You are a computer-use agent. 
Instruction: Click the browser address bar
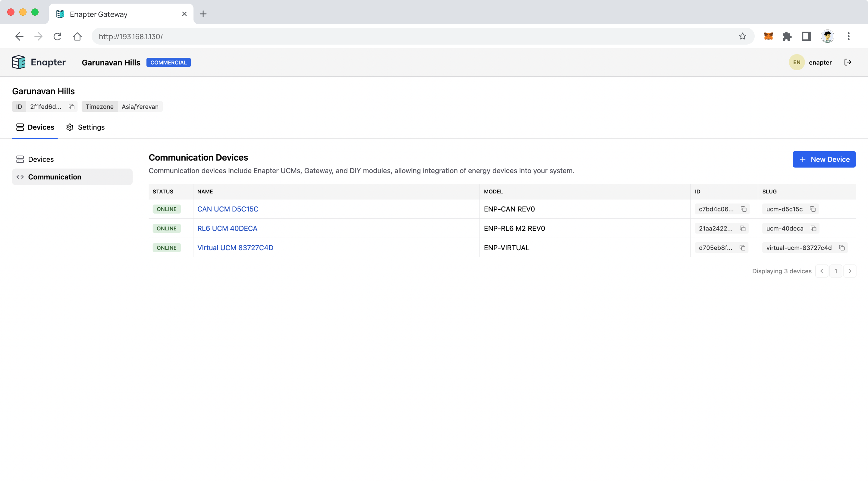pos(404,36)
